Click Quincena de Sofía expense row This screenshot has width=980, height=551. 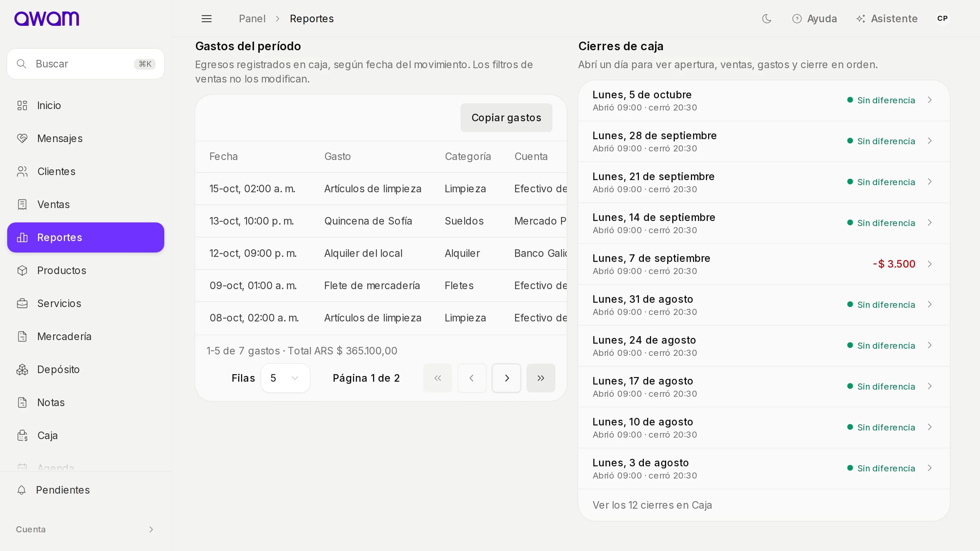(381, 221)
